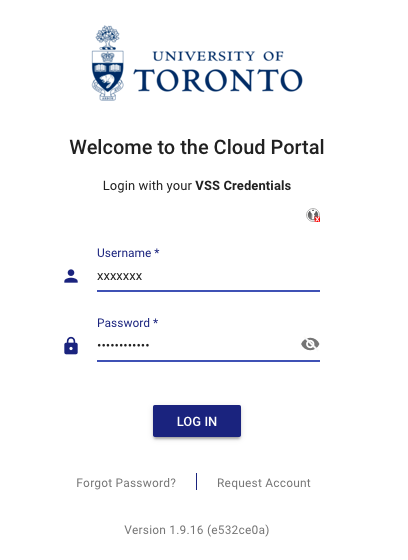Viewport: 408px width, 560px height.
Task: Click the padlock icon beside Password
Action: (71, 346)
